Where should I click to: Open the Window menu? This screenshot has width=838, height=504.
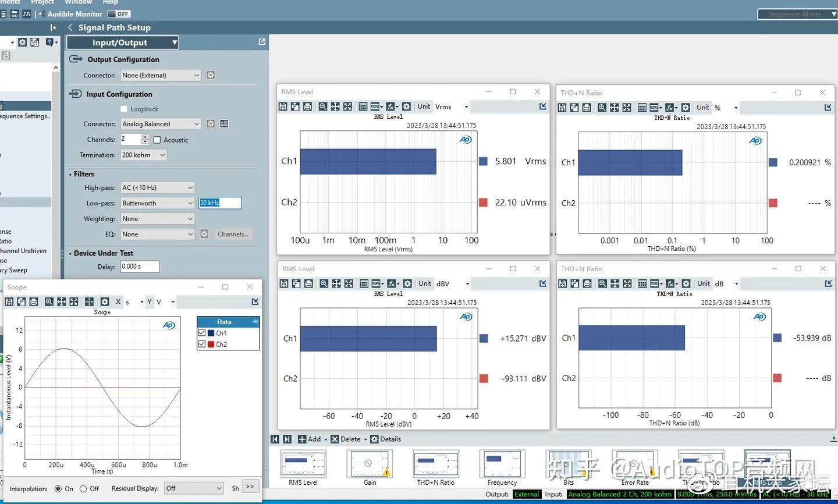click(78, 2)
